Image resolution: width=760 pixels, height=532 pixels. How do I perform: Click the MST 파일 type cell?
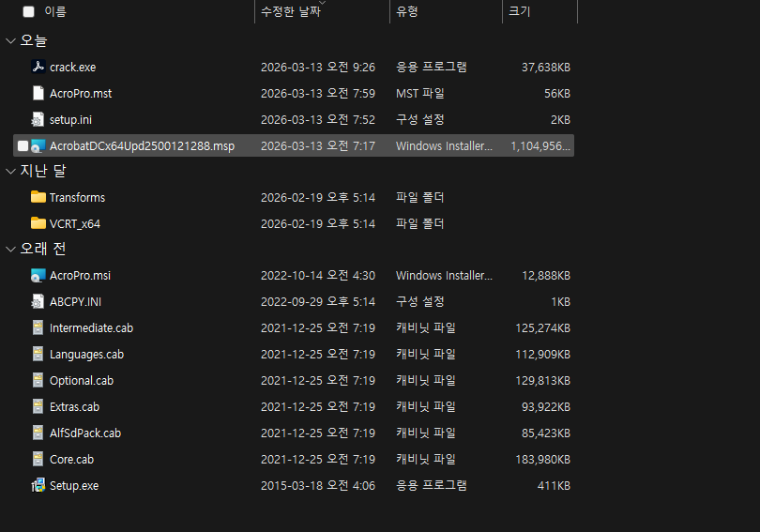420,94
